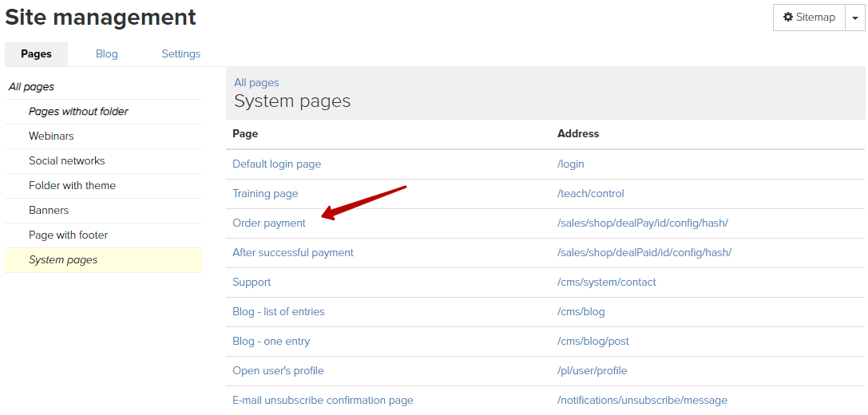Click the Support page link
This screenshot has width=868, height=415.
(x=252, y=283)
